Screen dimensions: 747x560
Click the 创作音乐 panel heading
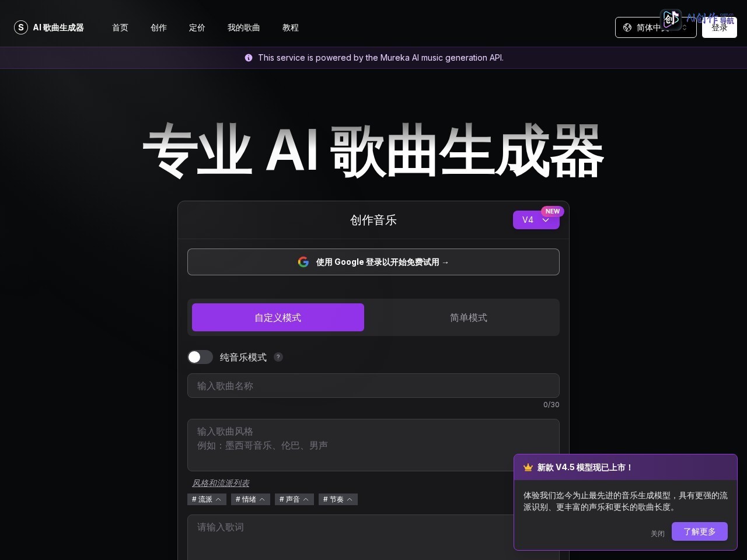coord(373,220)
